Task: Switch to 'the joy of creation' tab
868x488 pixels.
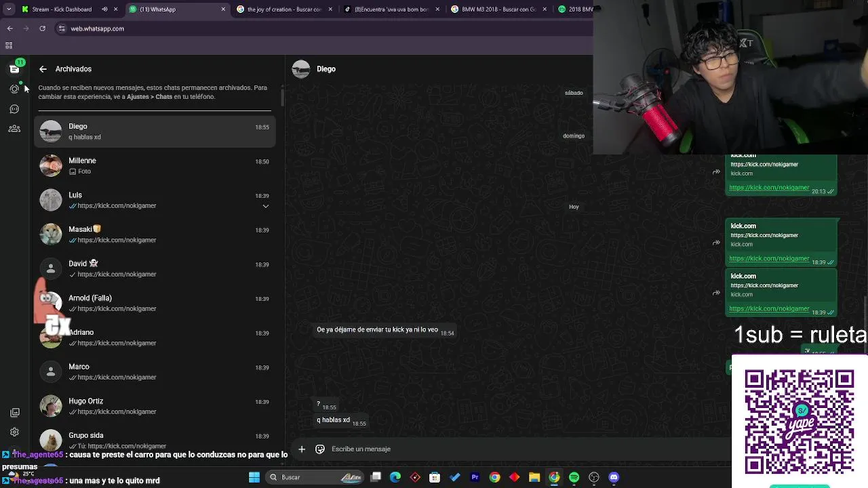Action: [284, 9]
